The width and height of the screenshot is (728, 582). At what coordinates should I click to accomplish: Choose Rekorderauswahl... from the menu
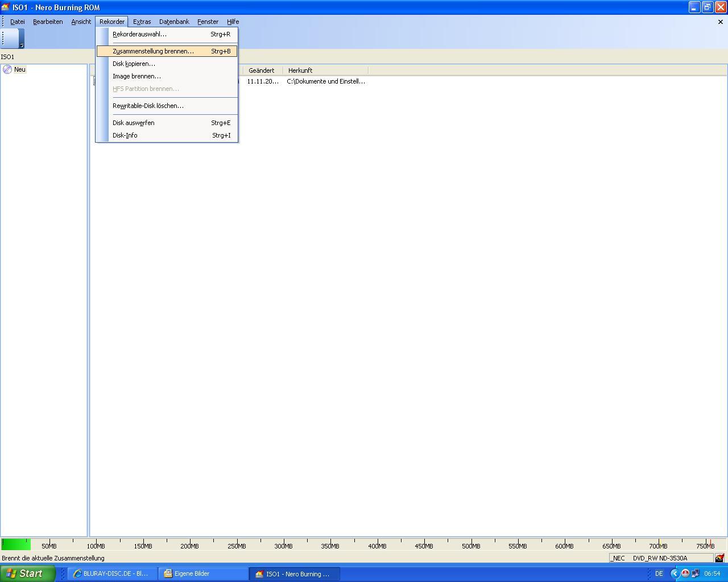click(167, 34)
